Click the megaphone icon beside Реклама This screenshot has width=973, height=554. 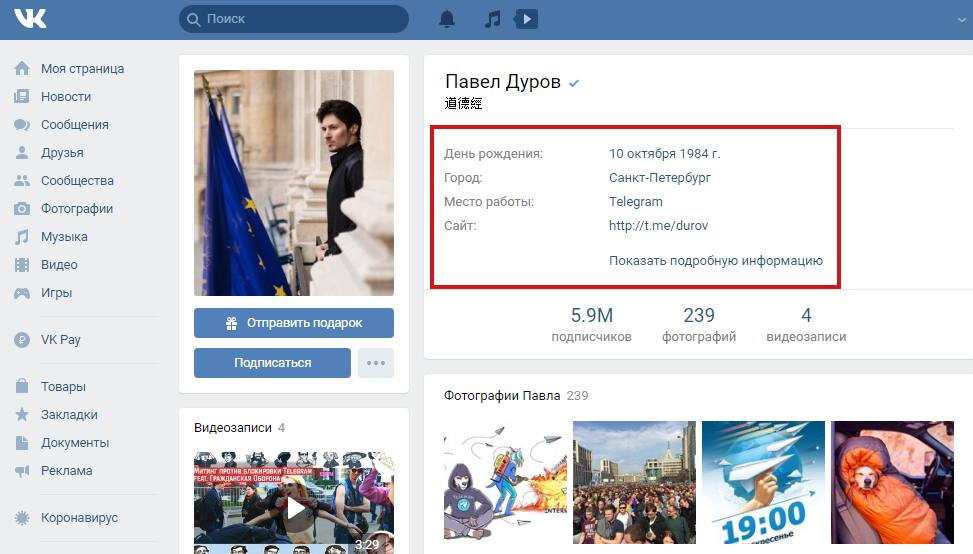[x=22, y=471]
